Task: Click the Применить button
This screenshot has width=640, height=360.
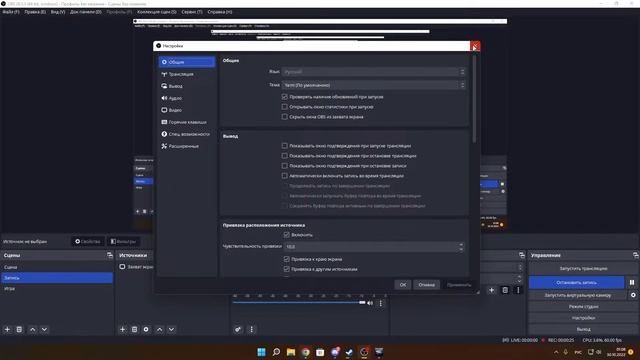Action: point(459,284)
